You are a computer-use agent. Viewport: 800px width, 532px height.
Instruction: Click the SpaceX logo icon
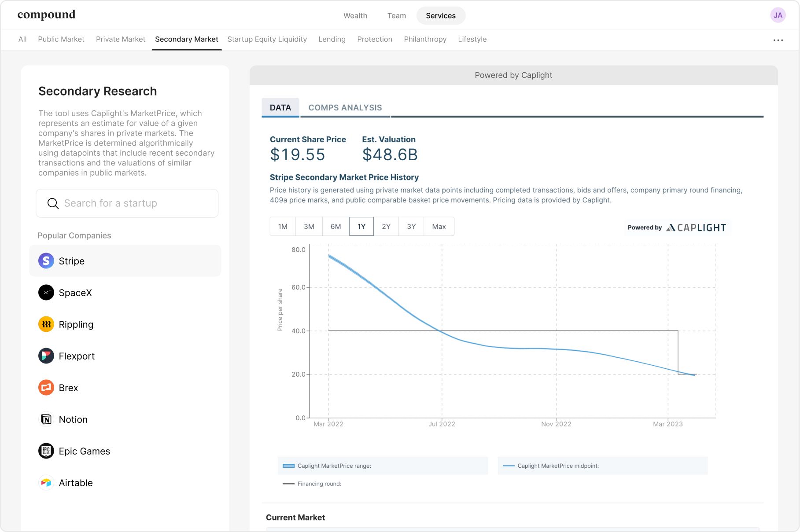[46, 293]
